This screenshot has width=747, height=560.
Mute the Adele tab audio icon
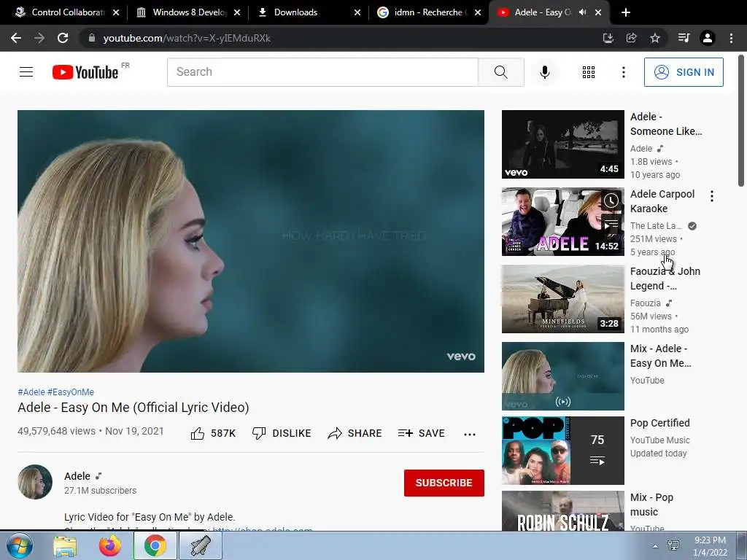tap(582, 12)
